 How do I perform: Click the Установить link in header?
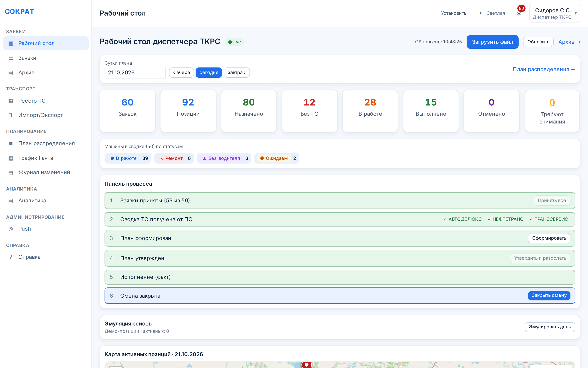click(453, 13)
